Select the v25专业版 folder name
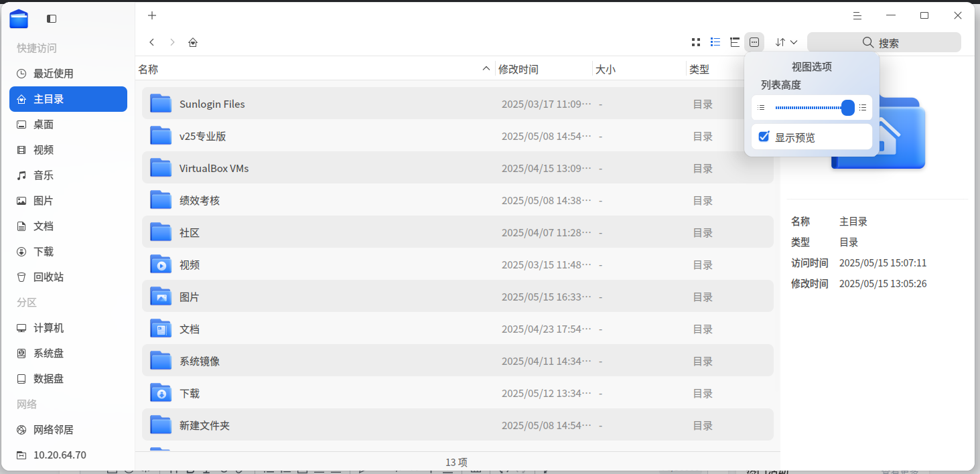The width and height of the screenshot is (980, 474). coord(203,137)
